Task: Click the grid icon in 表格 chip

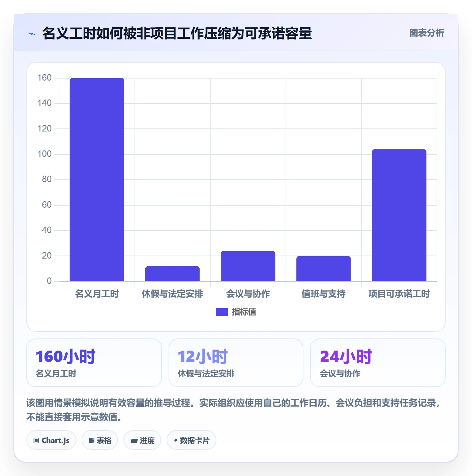Action: (x=91, y=441)
